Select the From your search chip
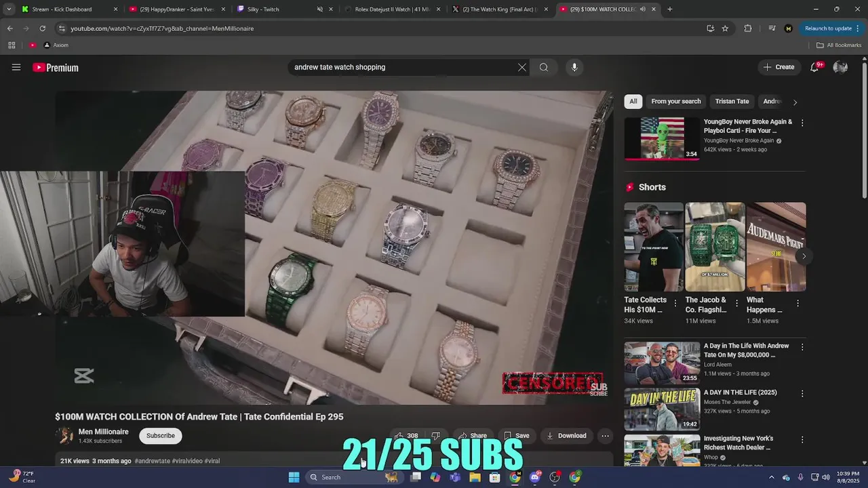Viewport: 868px width, 488px height. (x=676, y=102)
